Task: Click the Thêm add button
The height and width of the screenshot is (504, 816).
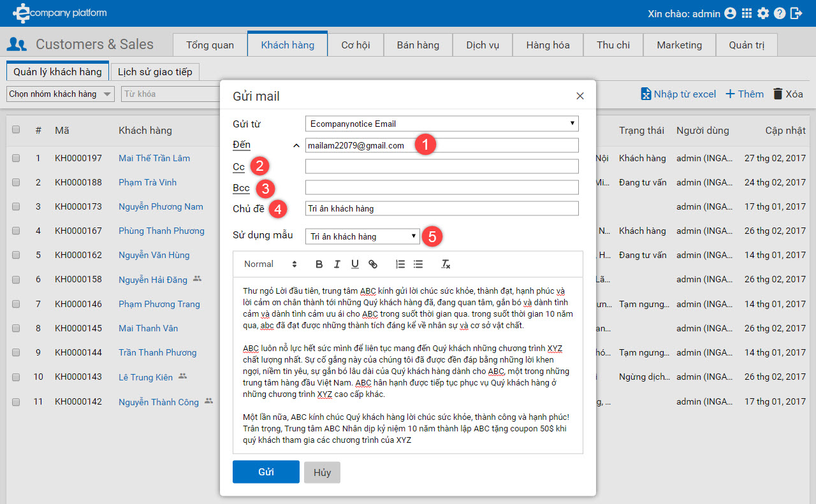Action: [745, 94]
